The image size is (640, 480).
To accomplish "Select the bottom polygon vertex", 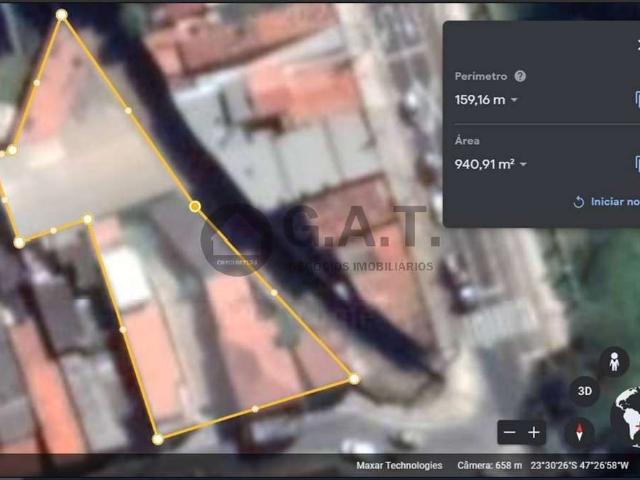I will click(157, 439).
